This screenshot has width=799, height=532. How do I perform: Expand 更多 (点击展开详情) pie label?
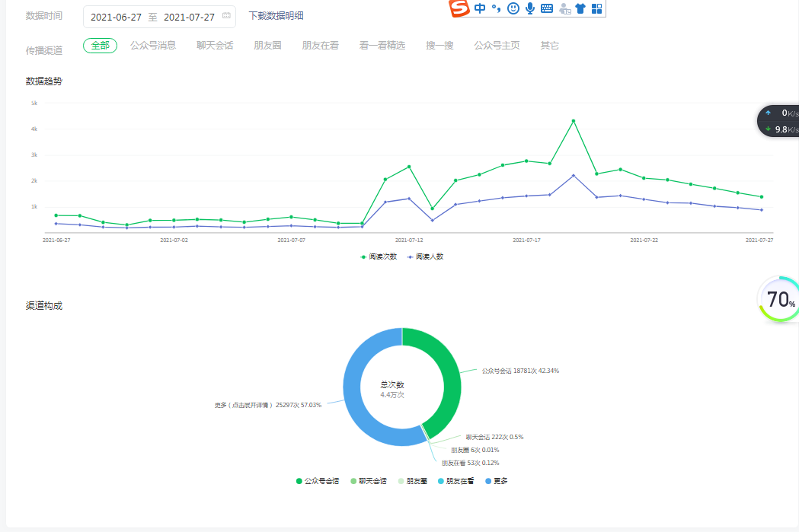(267, 405)
